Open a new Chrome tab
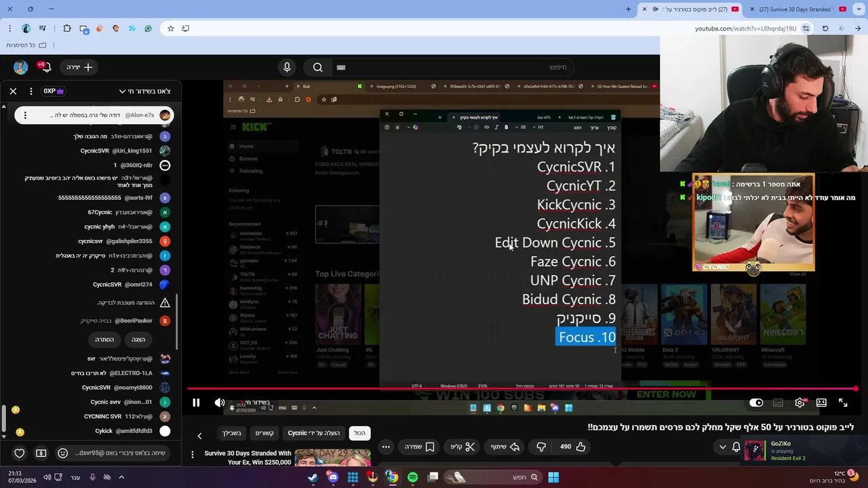 click(x=628, y=9)
